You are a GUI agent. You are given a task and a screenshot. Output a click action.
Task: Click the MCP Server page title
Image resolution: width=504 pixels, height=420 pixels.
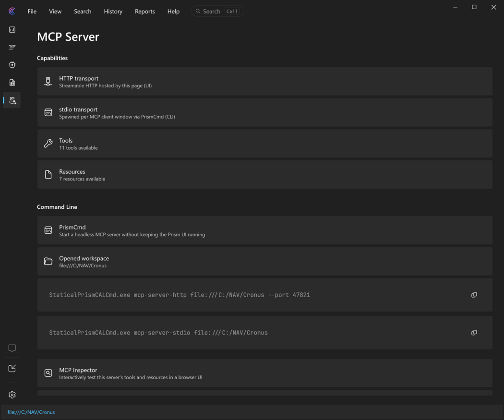[68, 36]
